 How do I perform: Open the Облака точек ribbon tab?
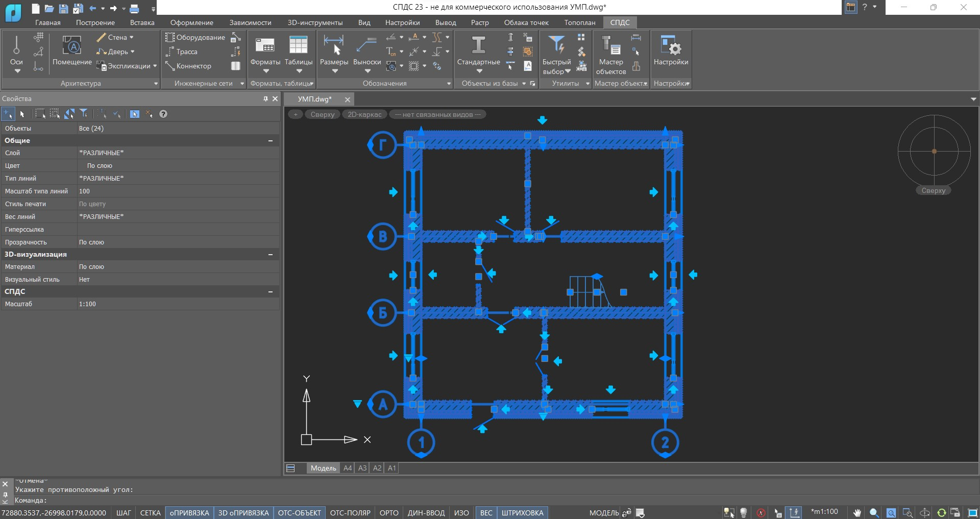click(x=526, y=22)
